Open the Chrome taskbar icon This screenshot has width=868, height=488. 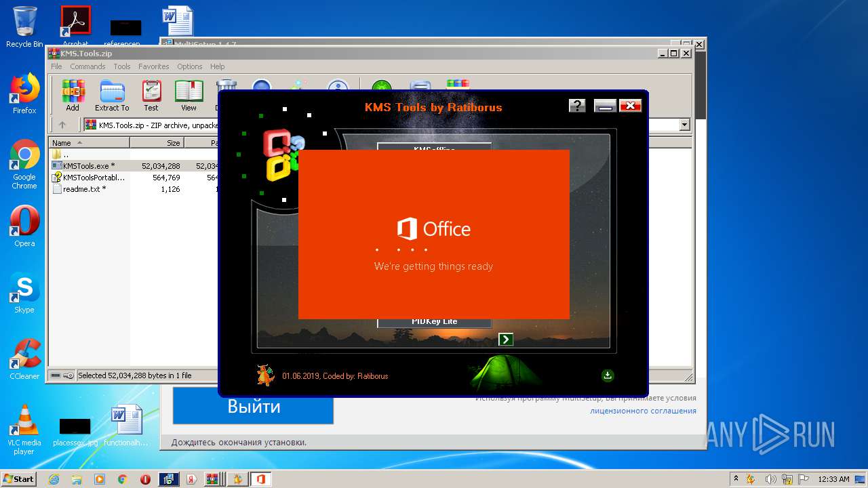coord(123,479)
